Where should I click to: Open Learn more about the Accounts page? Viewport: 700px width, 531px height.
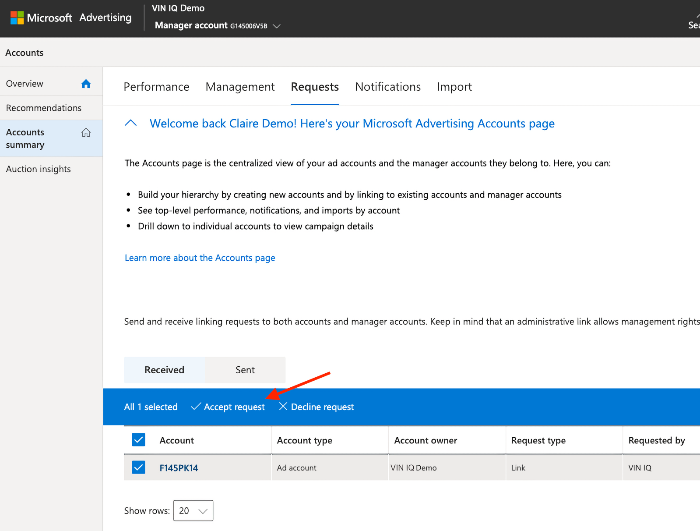click(200, 258)
